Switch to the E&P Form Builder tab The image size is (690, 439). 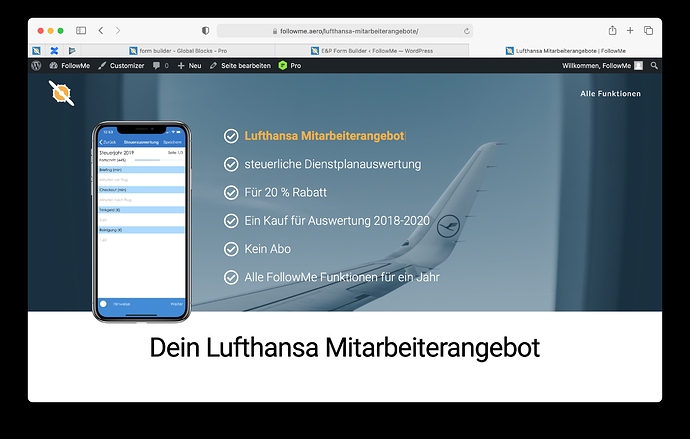(372, 51)
